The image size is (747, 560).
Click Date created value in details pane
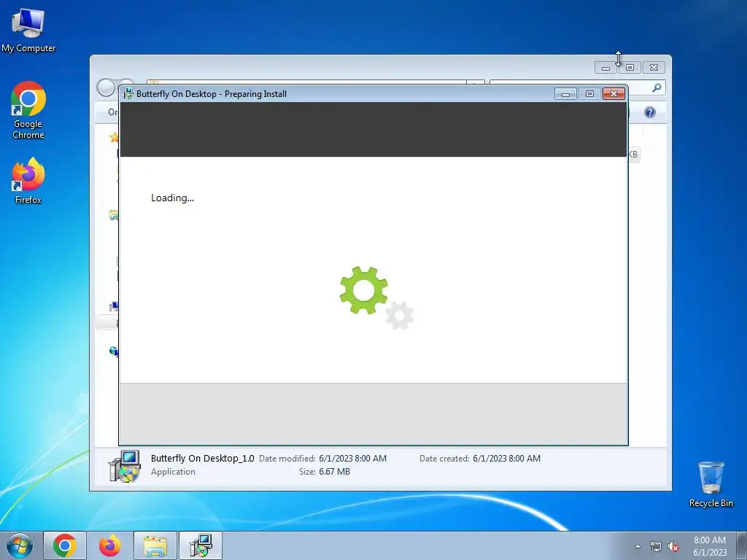[x=506, y=458]
